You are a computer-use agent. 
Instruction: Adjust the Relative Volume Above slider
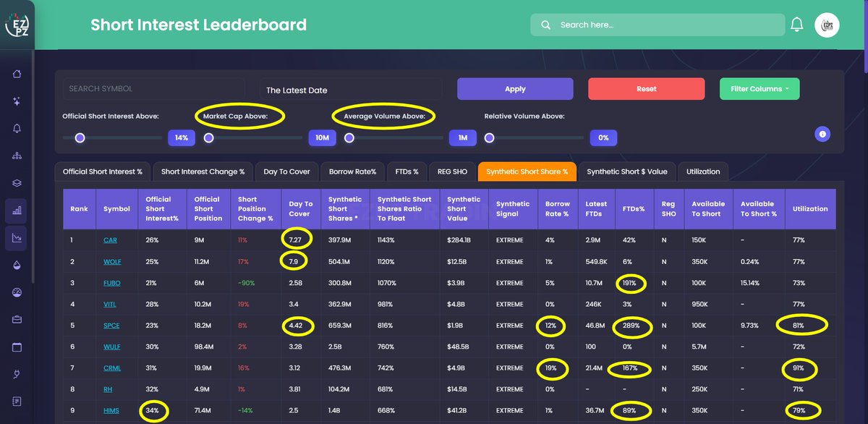coord(490,137)
